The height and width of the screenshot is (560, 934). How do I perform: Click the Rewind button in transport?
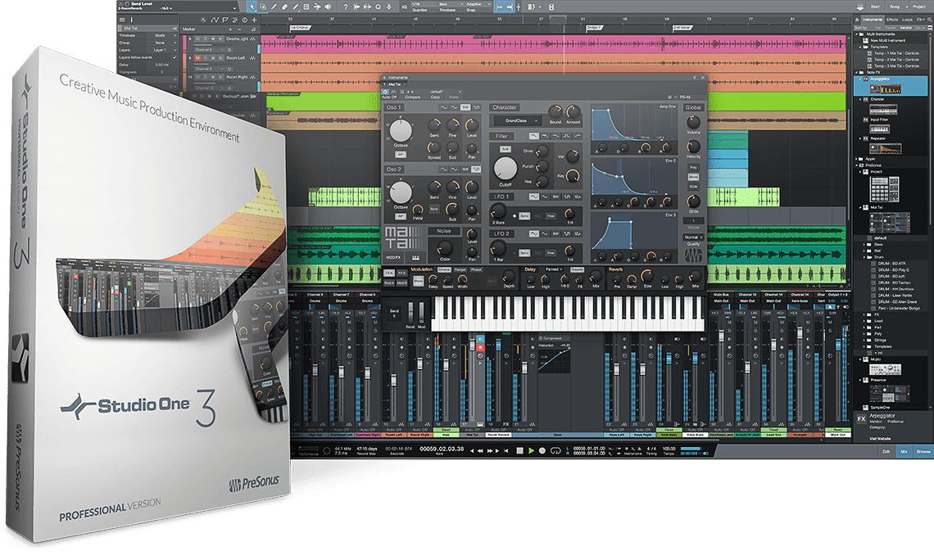(x=480, y=450)
